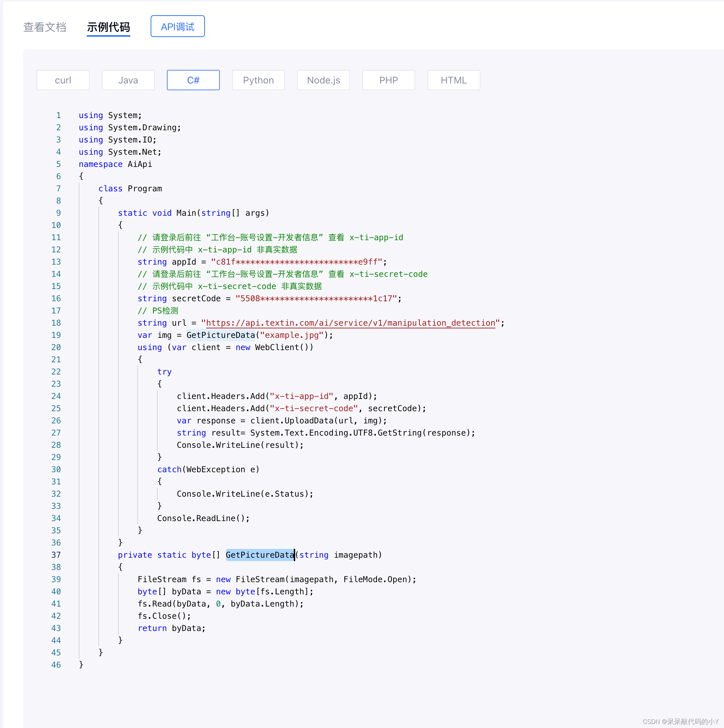The width and height of the screenshot is (724, 728).
Task: Click the API调试 button
Action: coord(177,26)
